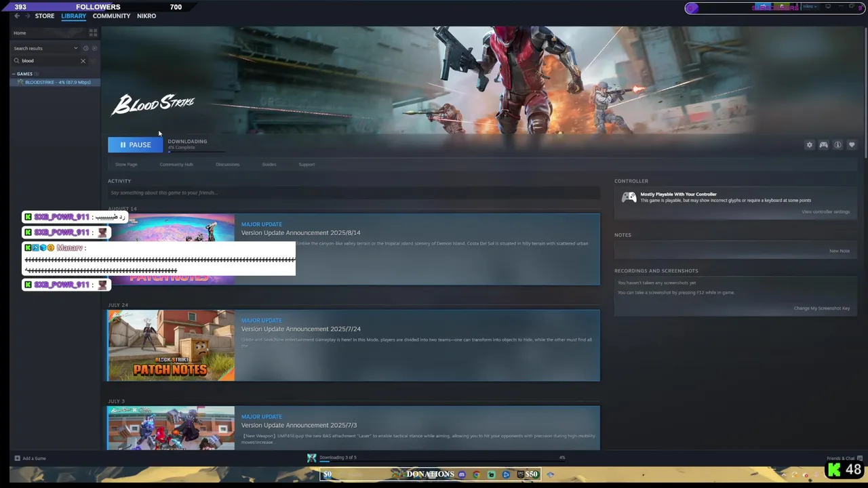Click the Big Picture monitor icon
The image size is (868, 488).
pos(828,6)
